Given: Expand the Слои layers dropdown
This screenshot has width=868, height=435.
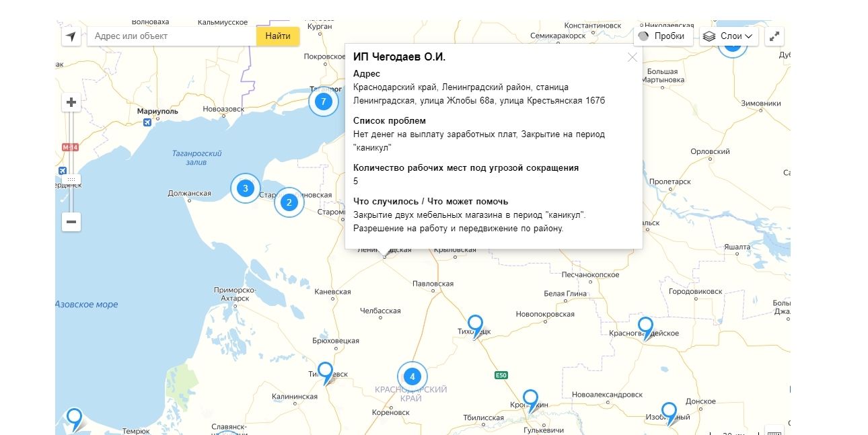Looking at the screenshot, I should coord(729,36).
